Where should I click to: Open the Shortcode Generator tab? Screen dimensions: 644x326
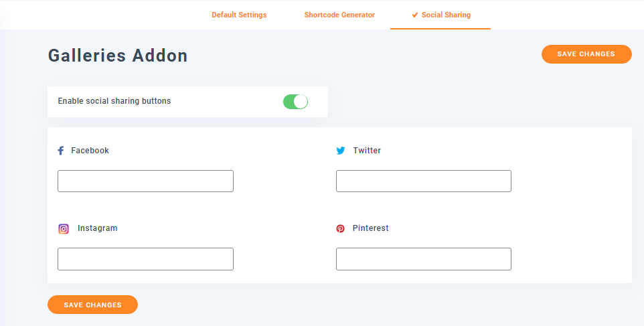coord(339,15)
